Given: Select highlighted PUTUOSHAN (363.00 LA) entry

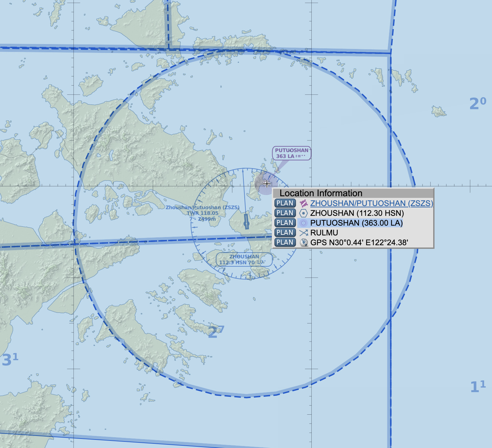Looking at the screenshot, I should tap(356, 223).
